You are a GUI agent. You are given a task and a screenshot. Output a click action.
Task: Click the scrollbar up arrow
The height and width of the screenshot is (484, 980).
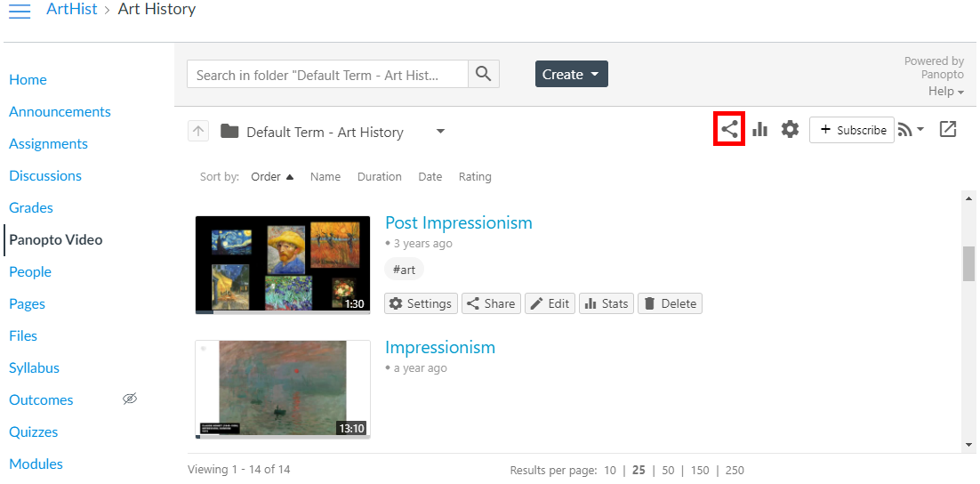[x=968, y=199]
